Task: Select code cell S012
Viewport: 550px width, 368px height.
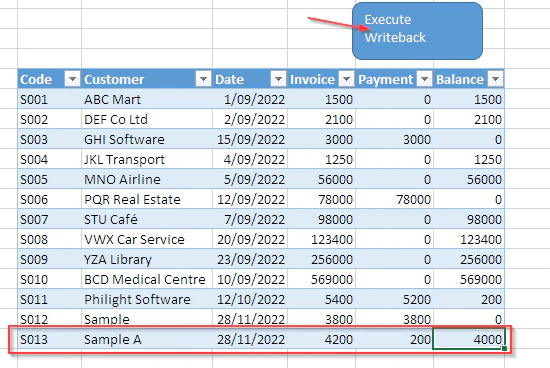Action: coord(49,319)
